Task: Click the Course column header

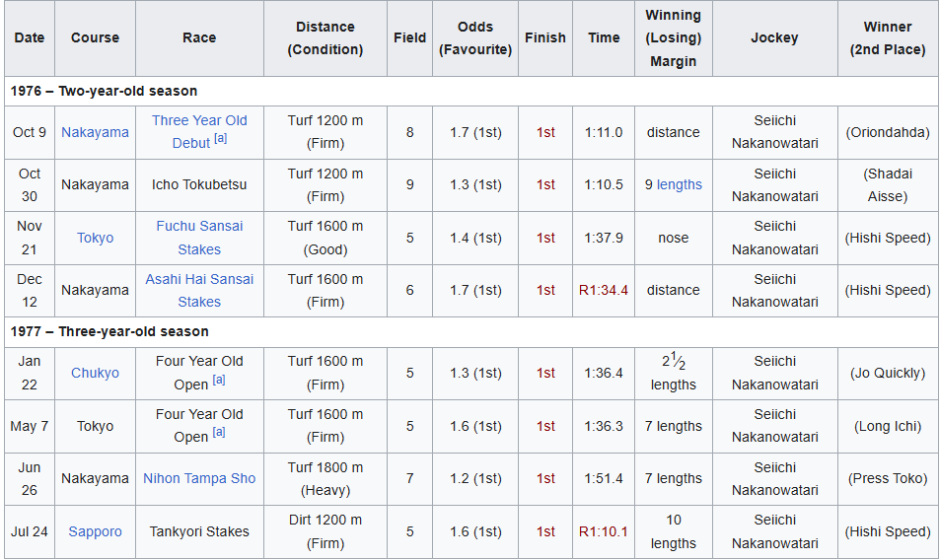Action: pos(95,38)
